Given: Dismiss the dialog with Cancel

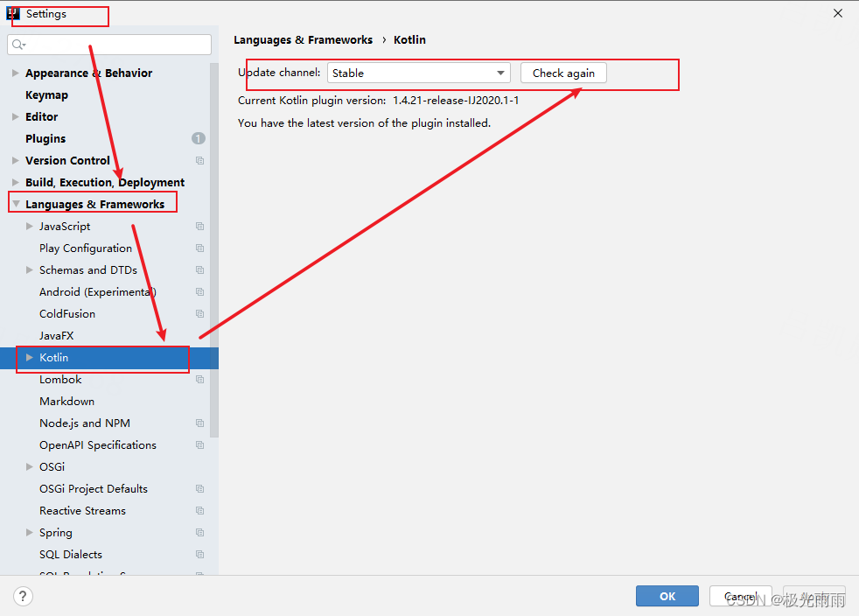Looking at the screenshot, I should click(741, 596).
